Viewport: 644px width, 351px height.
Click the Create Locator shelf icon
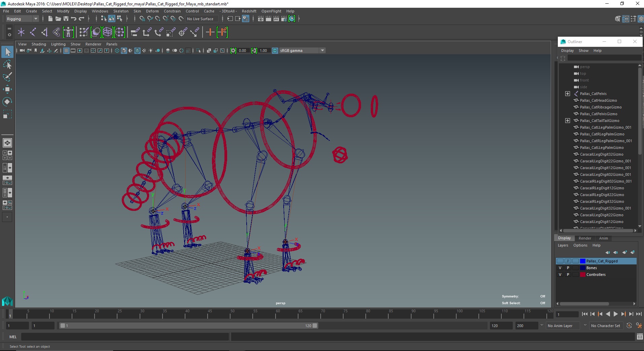pos(21,32)
